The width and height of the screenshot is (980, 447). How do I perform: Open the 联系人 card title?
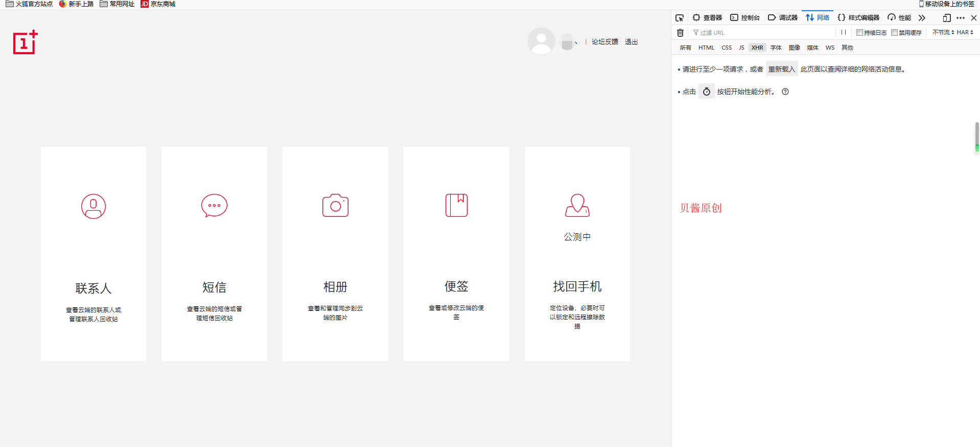pos(94,288)
